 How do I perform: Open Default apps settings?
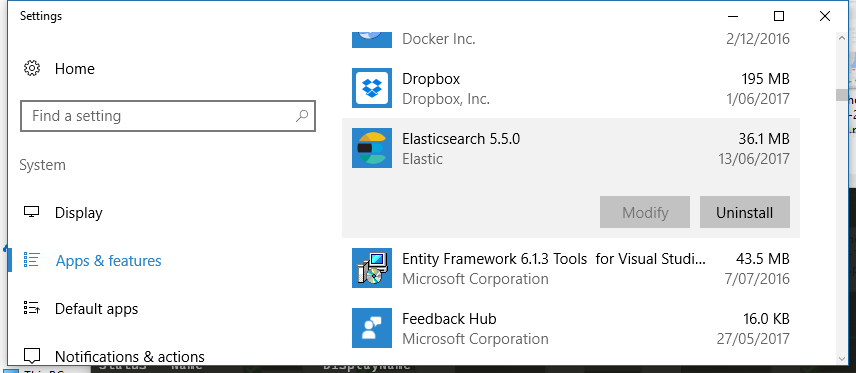97,309
